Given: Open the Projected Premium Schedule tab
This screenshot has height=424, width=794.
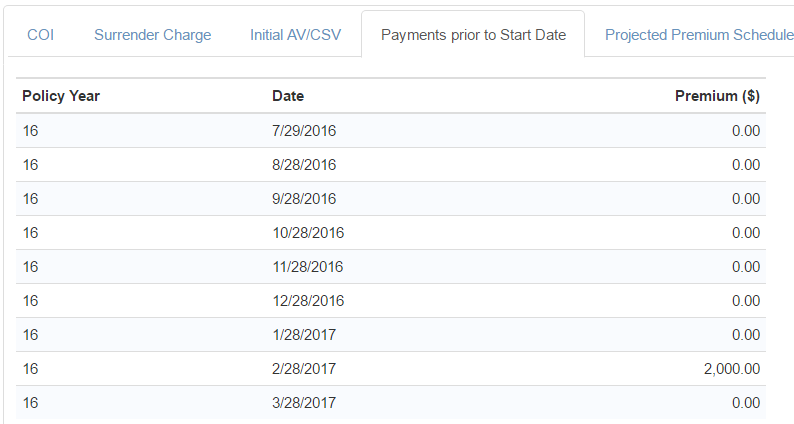Looking at the screenshot, I should coord(698,35).
